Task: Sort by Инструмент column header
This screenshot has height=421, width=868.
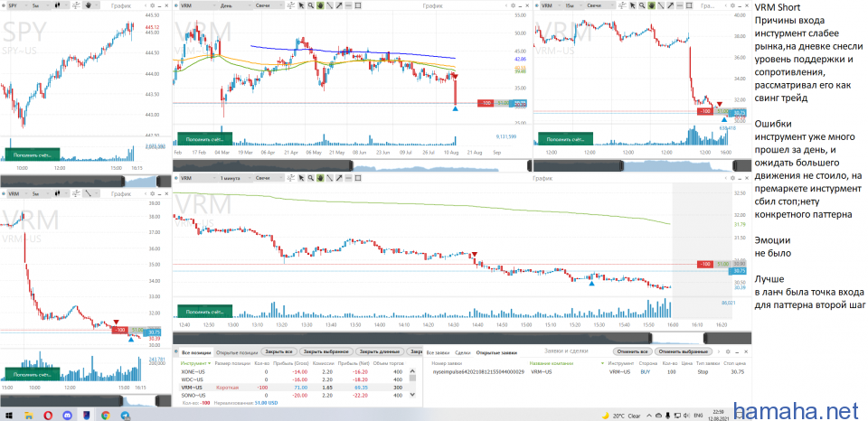Action: click(196, 363)
